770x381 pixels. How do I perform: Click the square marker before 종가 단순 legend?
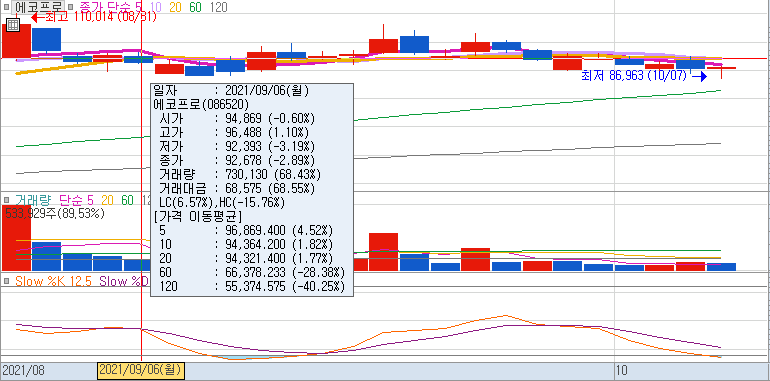pos(70,7)
